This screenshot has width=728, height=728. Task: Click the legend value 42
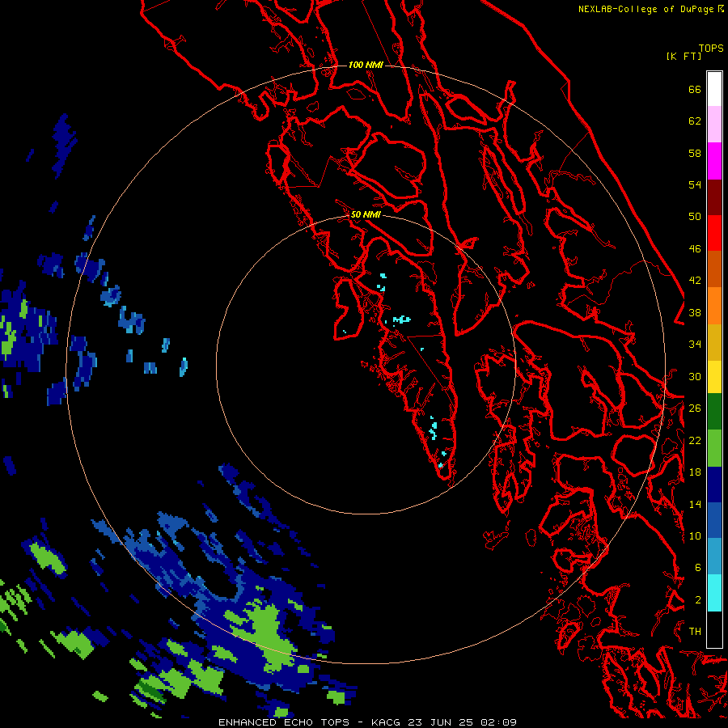point(695,281)
